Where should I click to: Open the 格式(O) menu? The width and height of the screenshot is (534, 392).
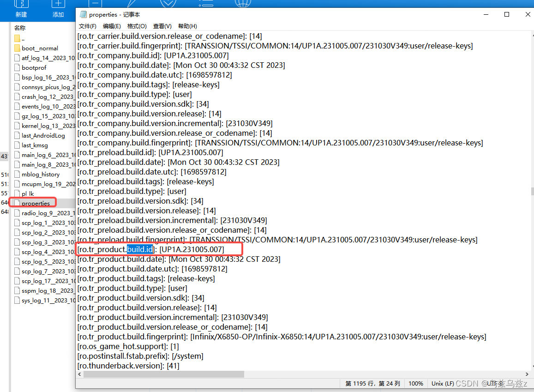click(136, 26)
